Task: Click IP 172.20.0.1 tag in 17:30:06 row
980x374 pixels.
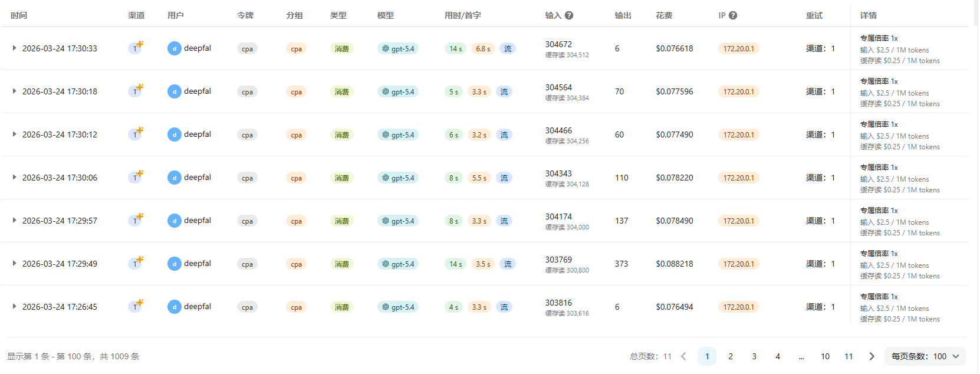Action: (738, 178)
